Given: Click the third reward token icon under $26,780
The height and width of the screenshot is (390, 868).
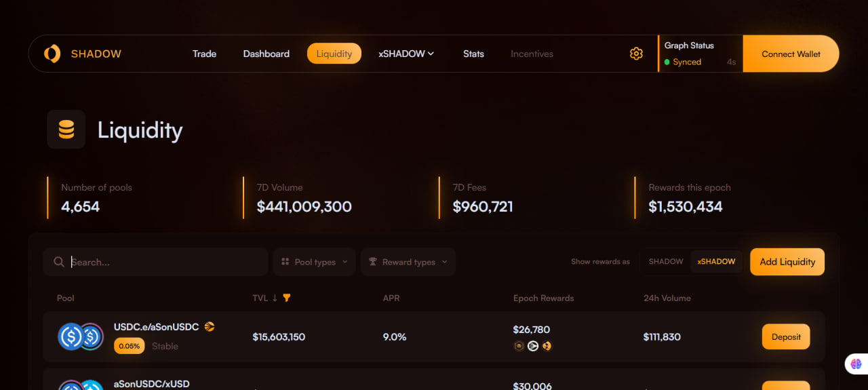Looking at the screenshot, I should [547, 346].
